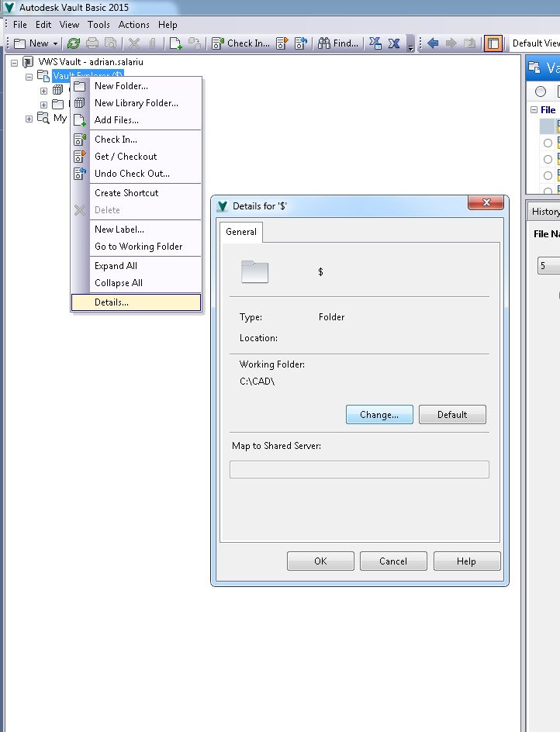Open the File menu
The image size is (560, 732).
click(20, 25)
